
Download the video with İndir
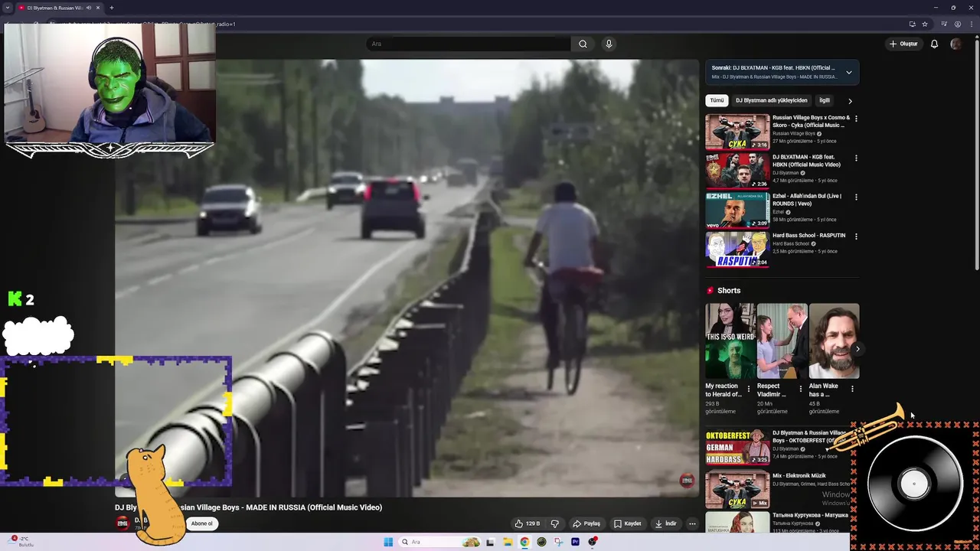tap(666, 523)
